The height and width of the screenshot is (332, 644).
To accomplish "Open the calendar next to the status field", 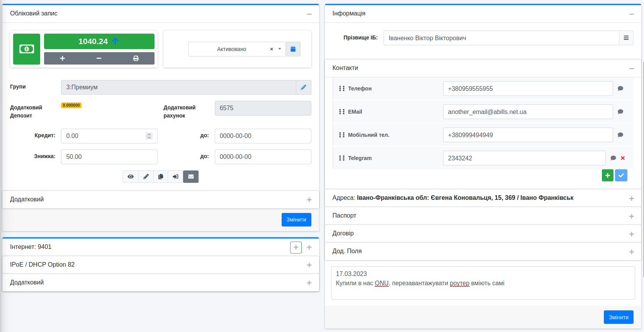I will pos(293,49).
